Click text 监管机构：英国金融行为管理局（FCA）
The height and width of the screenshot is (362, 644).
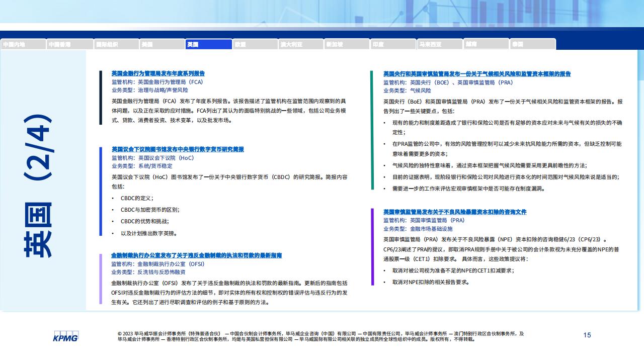pos(157,81)
